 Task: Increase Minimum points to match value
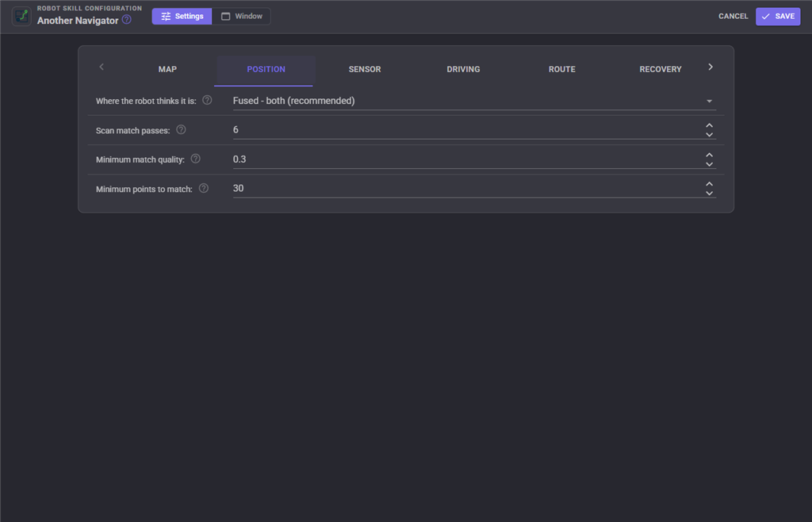tap(710, 184)
